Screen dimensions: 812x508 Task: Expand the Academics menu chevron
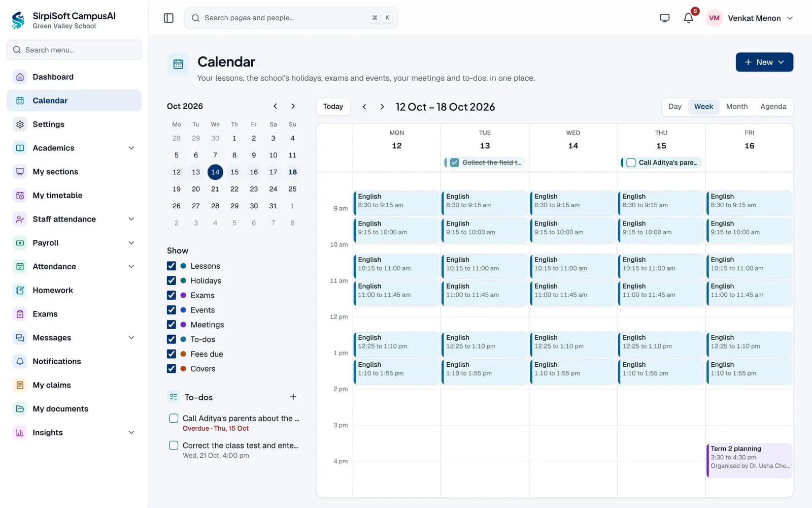point(131,148)
